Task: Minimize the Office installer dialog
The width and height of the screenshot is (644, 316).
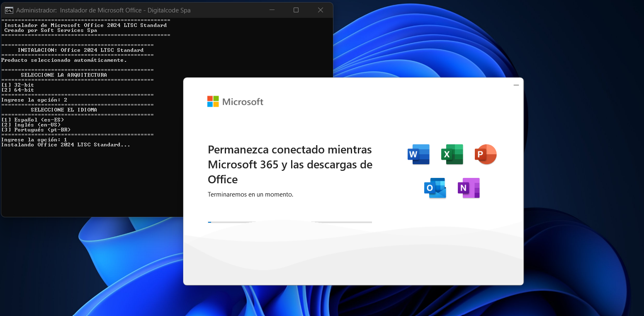Action: coord(516,85)
